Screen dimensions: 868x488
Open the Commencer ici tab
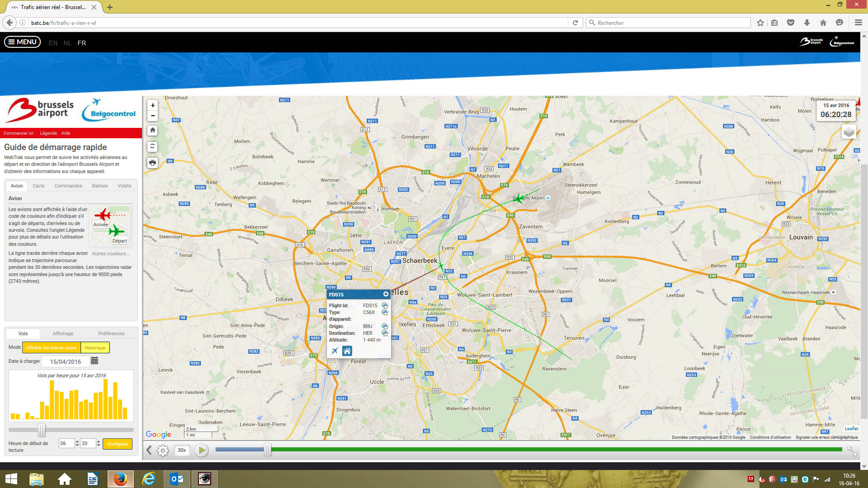tap(19, 133)
